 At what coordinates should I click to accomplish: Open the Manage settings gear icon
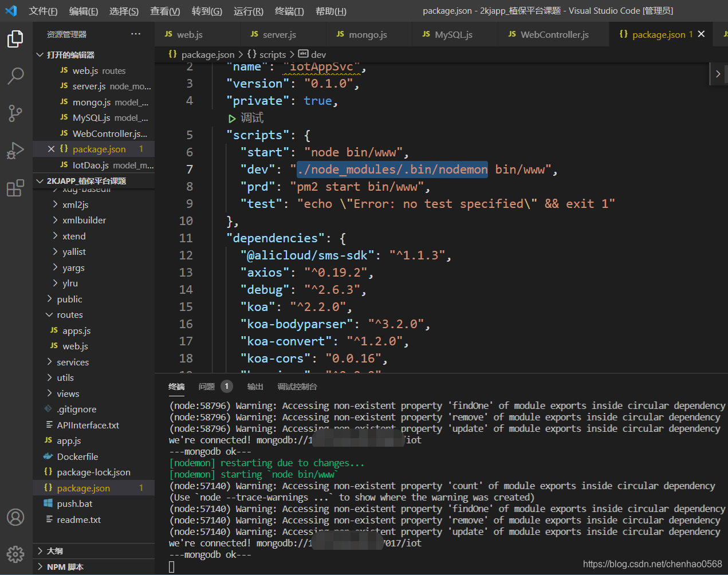[15, 554]
